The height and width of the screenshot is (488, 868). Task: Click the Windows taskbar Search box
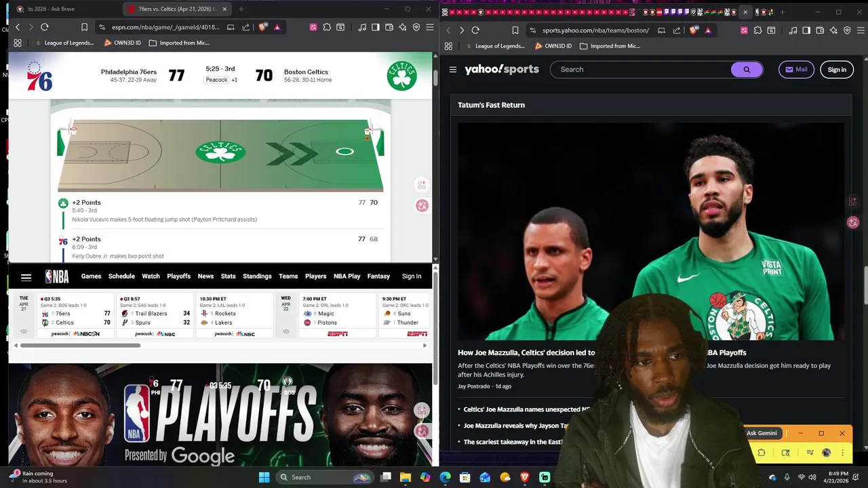pos(325,477)
